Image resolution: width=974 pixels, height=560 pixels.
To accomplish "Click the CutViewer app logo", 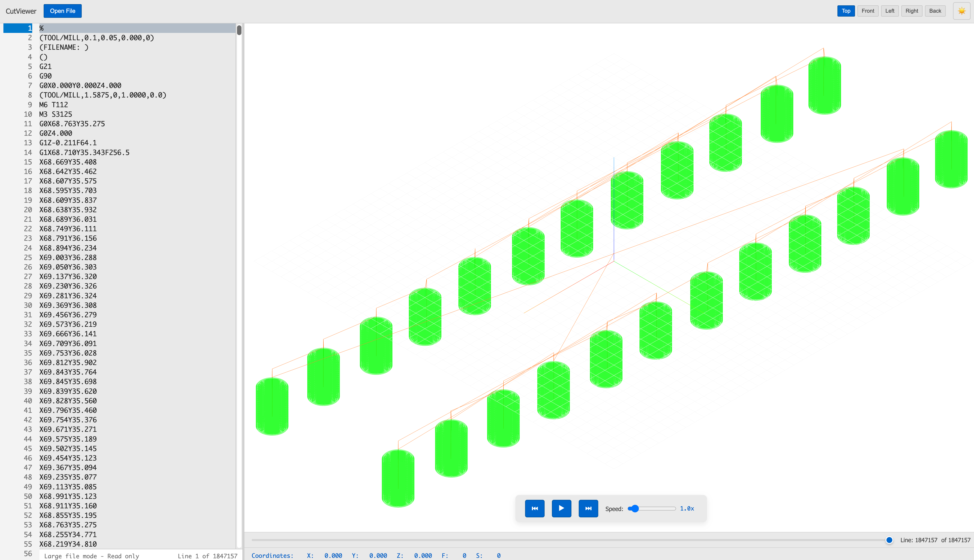I will [x=21, y=11].
